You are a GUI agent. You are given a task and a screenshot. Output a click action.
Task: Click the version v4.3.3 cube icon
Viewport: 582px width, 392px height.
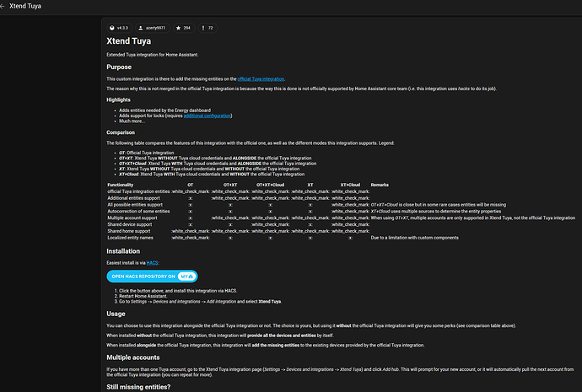click(x=112, y=28)
